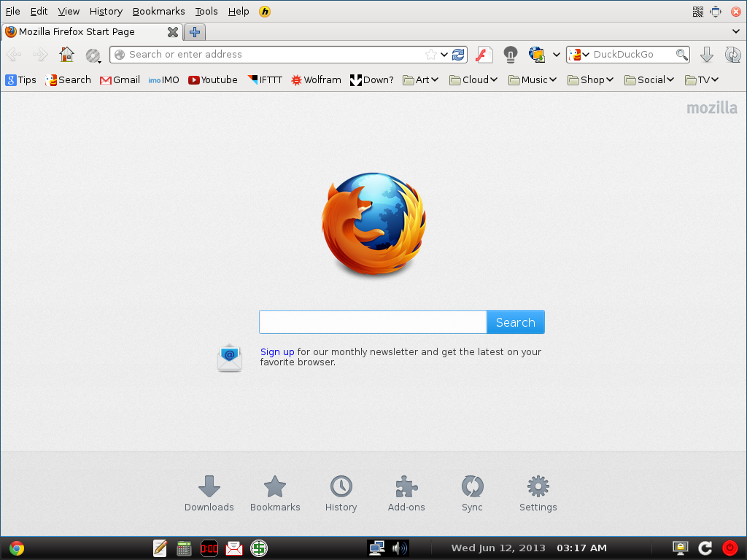
Task: Select the Mozilla Firefox Start Page tab
Action: [x=91, y=32]
